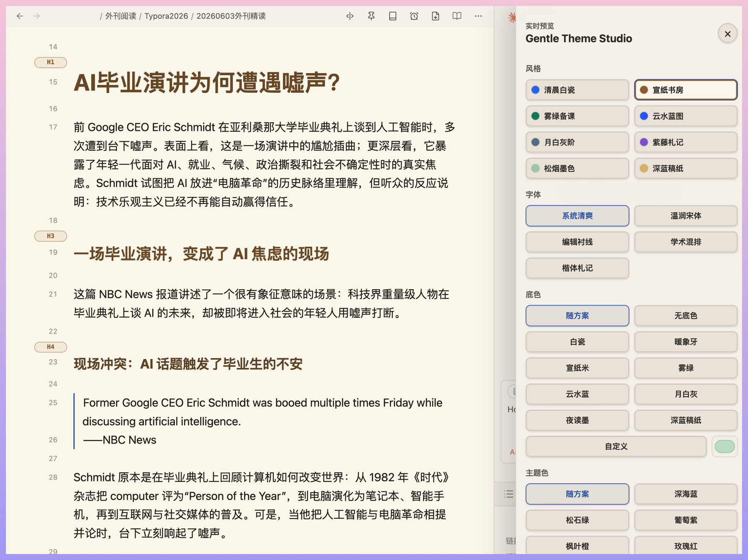Click the H3 heading level badge
Image resolution: width=748 pixels, height=560 pixels.
click(51, 236)
